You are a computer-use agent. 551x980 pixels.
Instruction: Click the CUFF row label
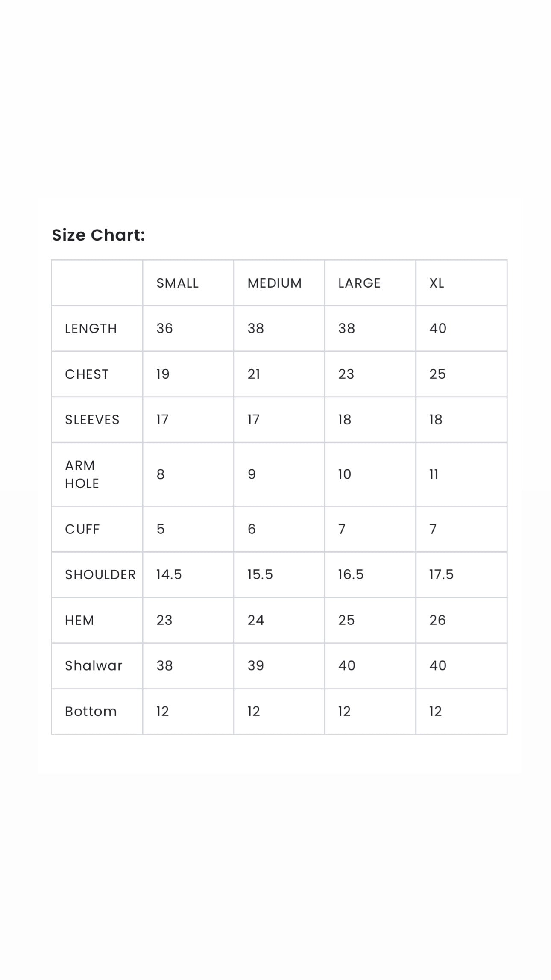click(82, 529)
